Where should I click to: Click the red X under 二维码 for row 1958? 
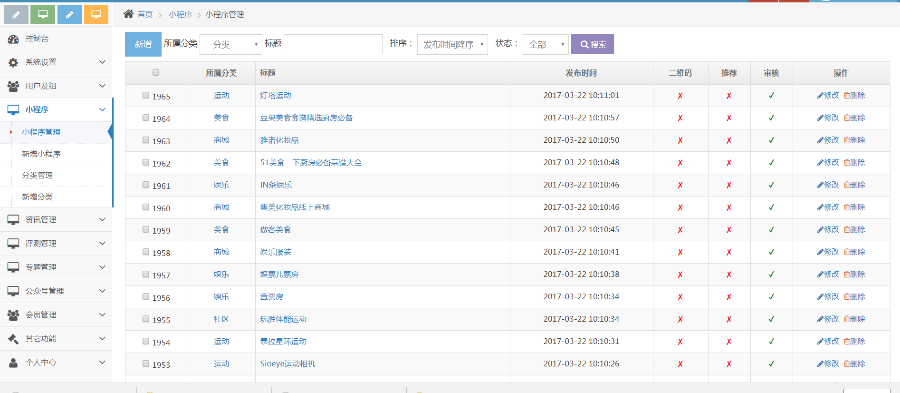680,252
